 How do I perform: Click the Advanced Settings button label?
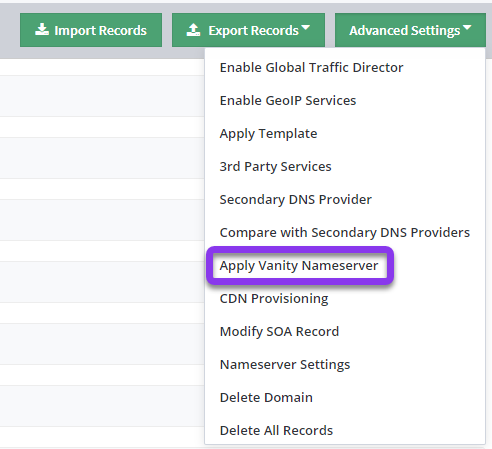(405, 31)
